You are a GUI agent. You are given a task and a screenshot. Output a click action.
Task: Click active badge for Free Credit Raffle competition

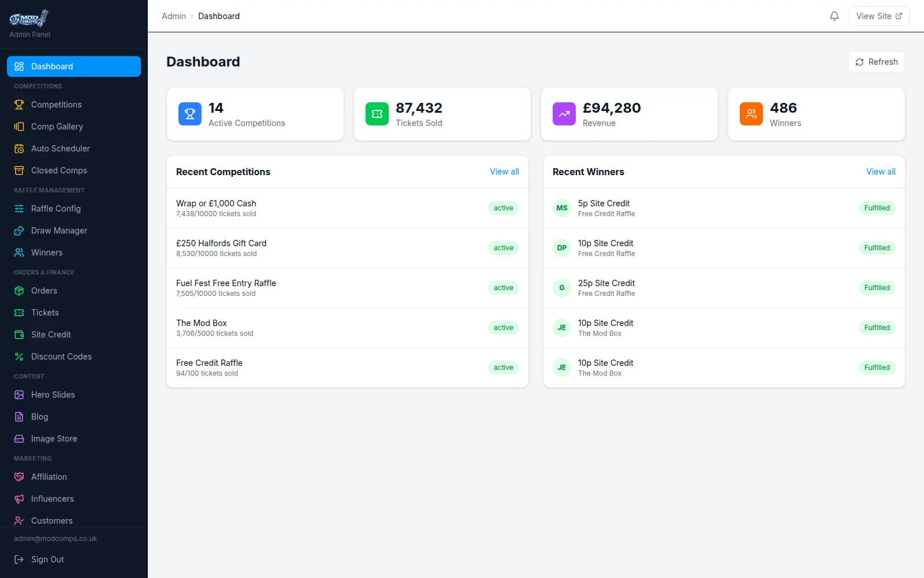pyautogui.click(x=504, y=368)
